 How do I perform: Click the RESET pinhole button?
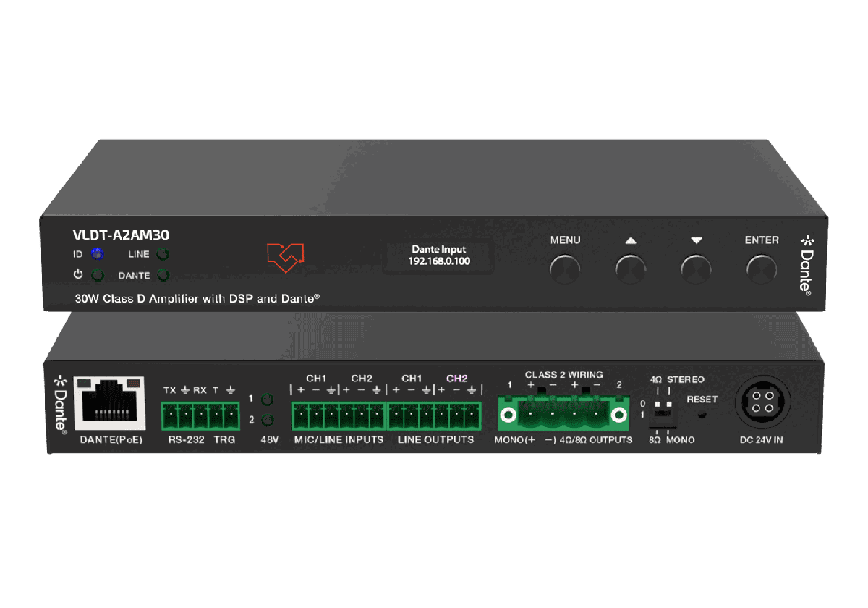pos(701,415)
